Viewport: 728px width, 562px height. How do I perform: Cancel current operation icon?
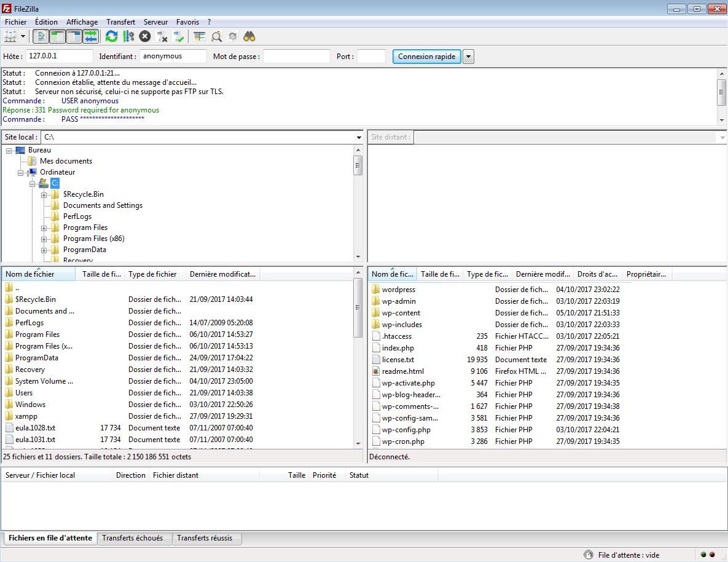pos(145,36)
